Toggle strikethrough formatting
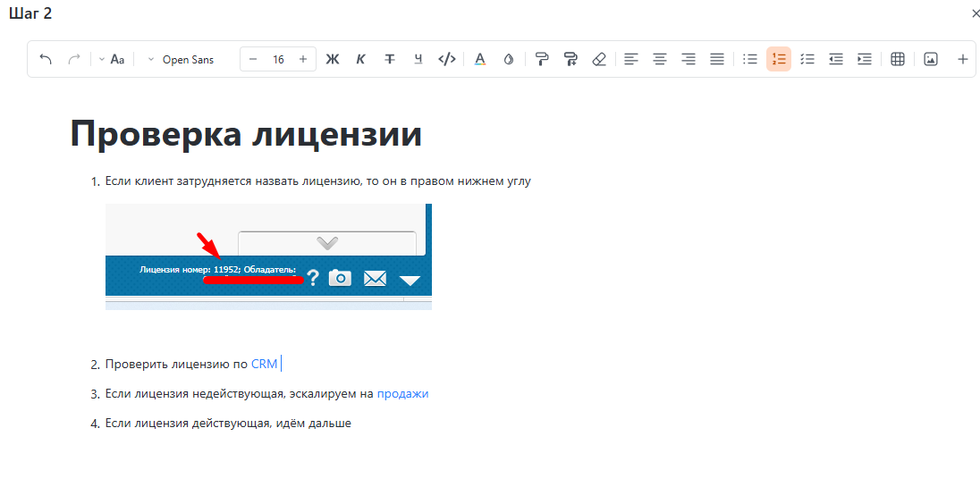 (390, 60)
